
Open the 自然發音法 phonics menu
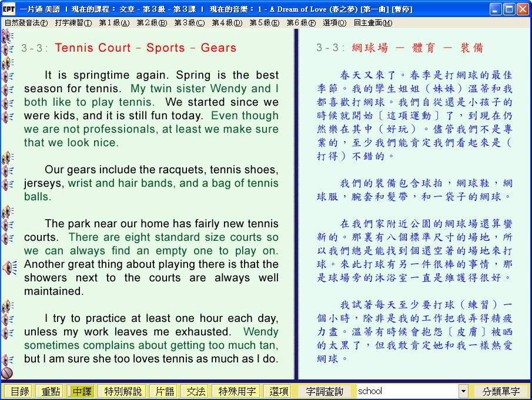26,23
